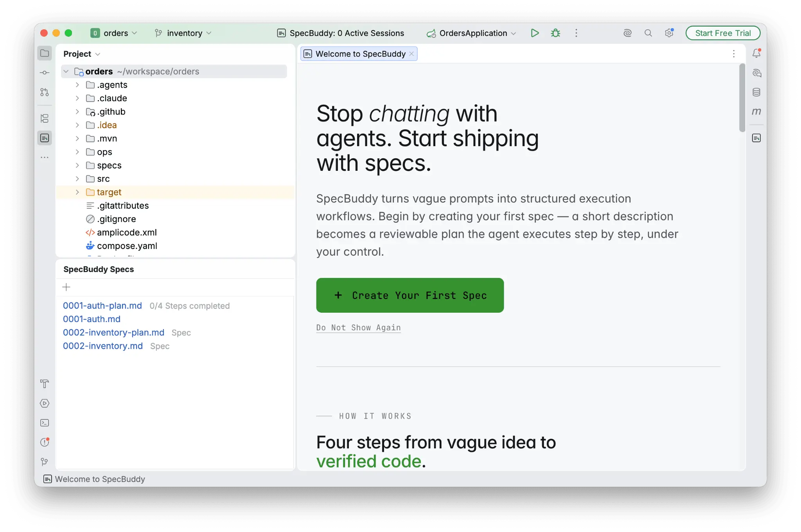Expand the .mvn folder
801x532 pixels.
(77, 138)
